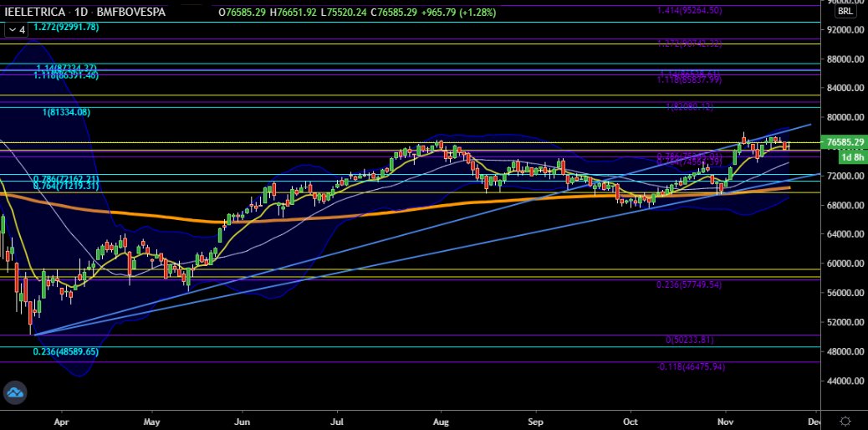868x430 pixels.
Task: Click the 68000.00 price axis label
Action: pyautogui.click(x=845, y=205)
